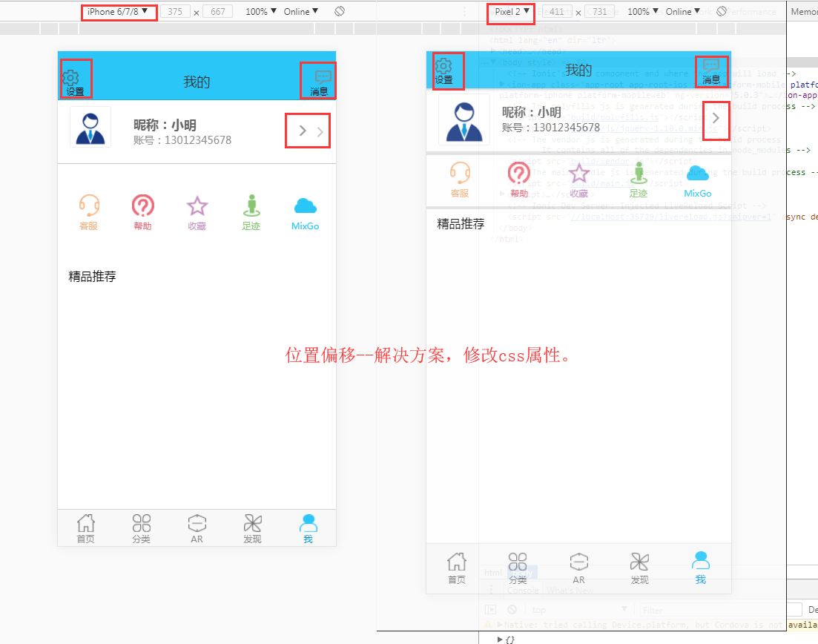The image size is (818, 644).
Task: Click Memory tab in DevTools
Action: click(804, 11)
